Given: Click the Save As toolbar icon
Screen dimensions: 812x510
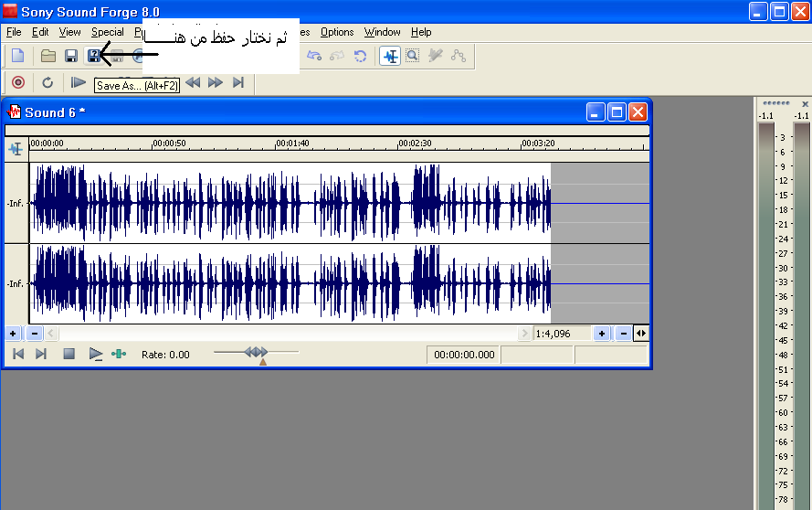Looking at the screenshot, I should point(94,56).
